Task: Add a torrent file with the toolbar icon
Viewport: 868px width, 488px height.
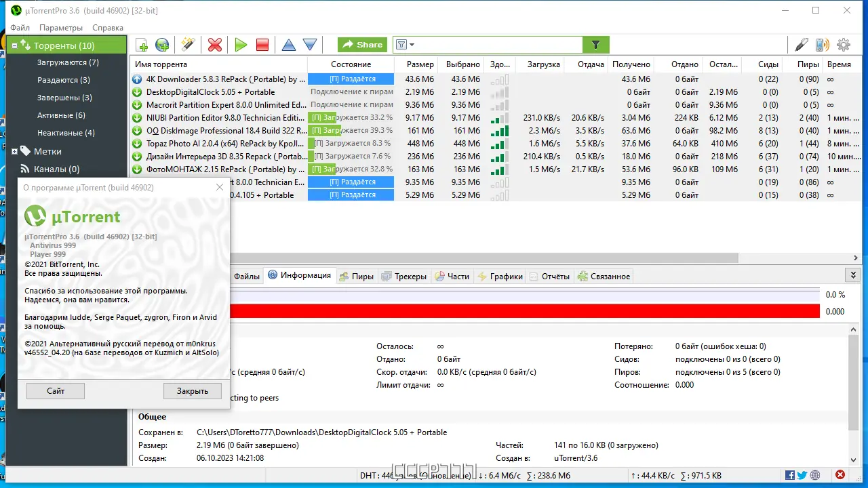Action: click(142, 45)
